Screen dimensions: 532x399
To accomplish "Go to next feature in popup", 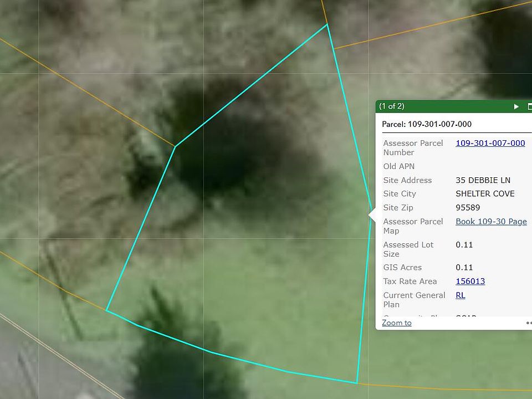I will (x=516, y=106).
